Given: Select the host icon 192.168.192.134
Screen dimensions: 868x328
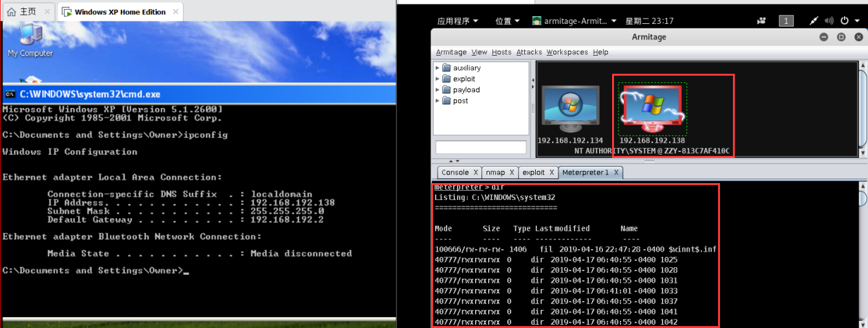Looking at the screenshot, I should pos(569,107).
